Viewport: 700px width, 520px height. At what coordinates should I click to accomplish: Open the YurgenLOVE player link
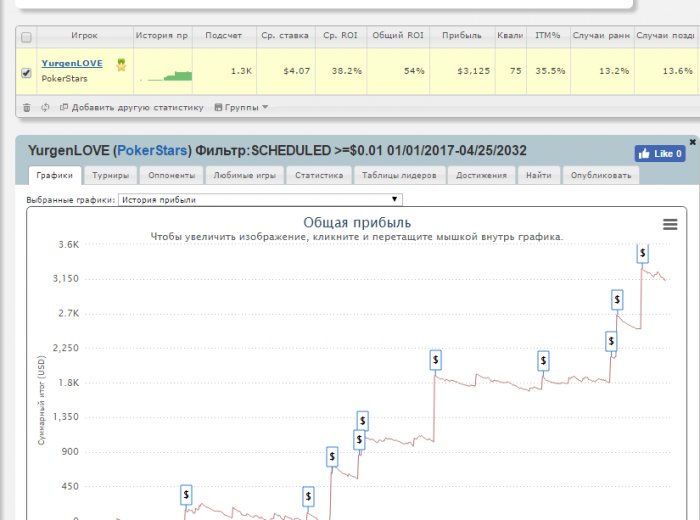[x=71, y=63]
